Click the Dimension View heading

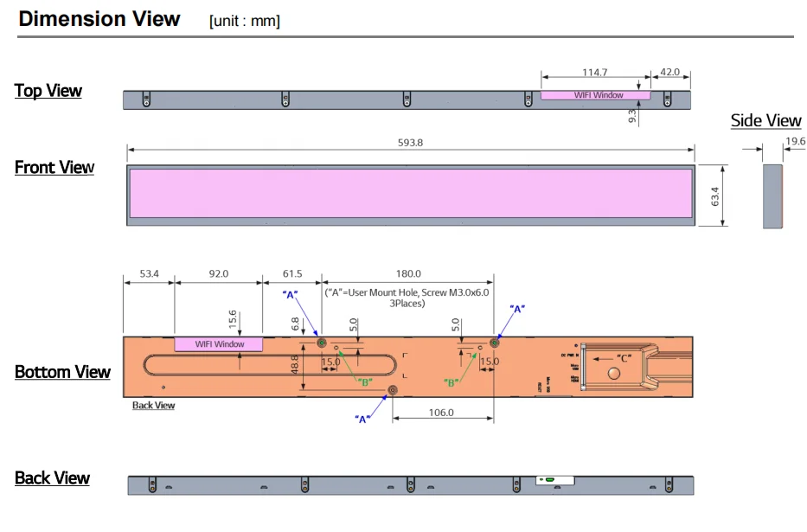(x=99, y=19)
